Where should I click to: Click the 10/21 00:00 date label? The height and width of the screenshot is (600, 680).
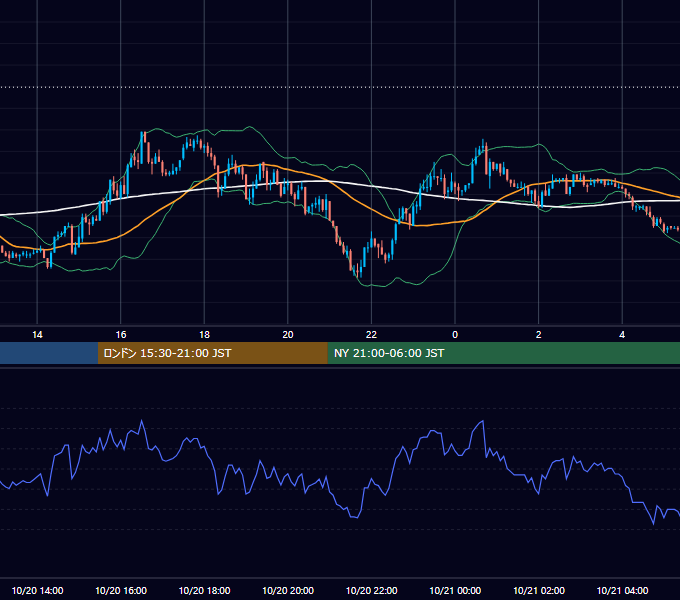(455, 590)
